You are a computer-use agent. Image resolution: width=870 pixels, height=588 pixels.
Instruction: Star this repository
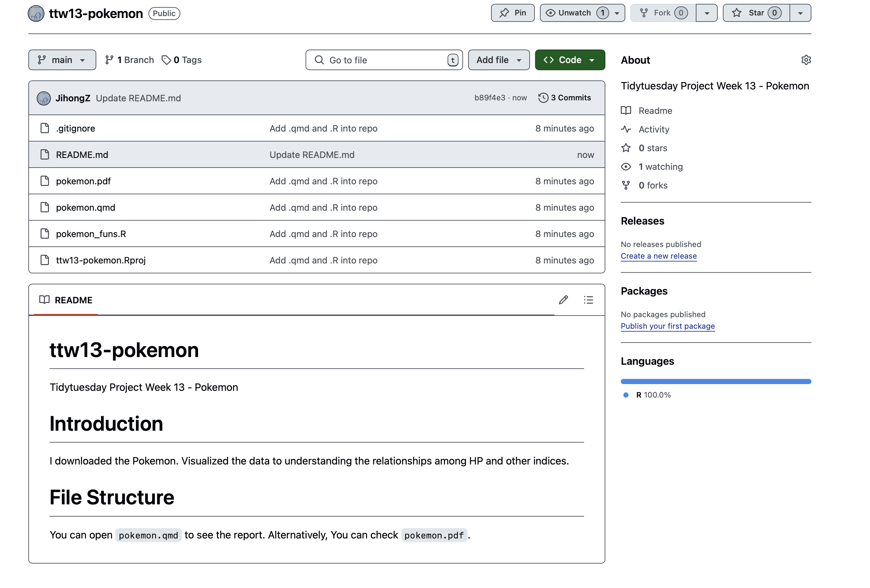point(756,13)
